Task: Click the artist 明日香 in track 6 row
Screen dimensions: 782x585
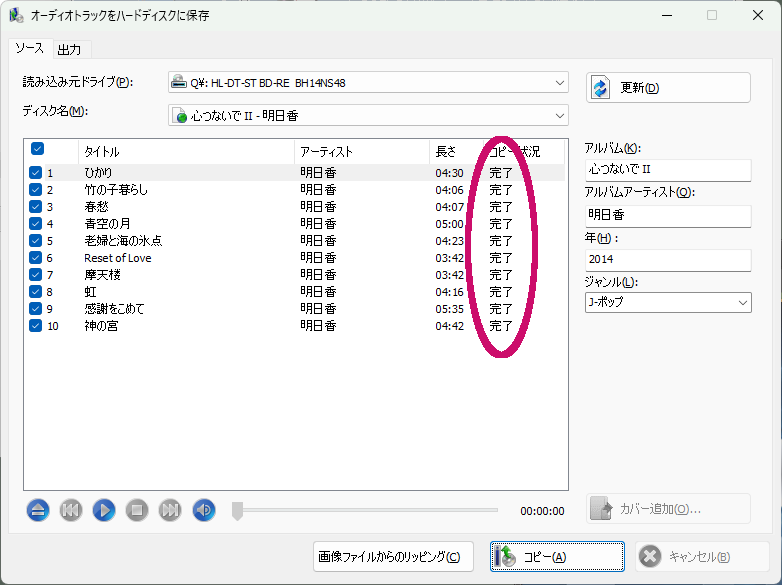Action: click(318, 257)
